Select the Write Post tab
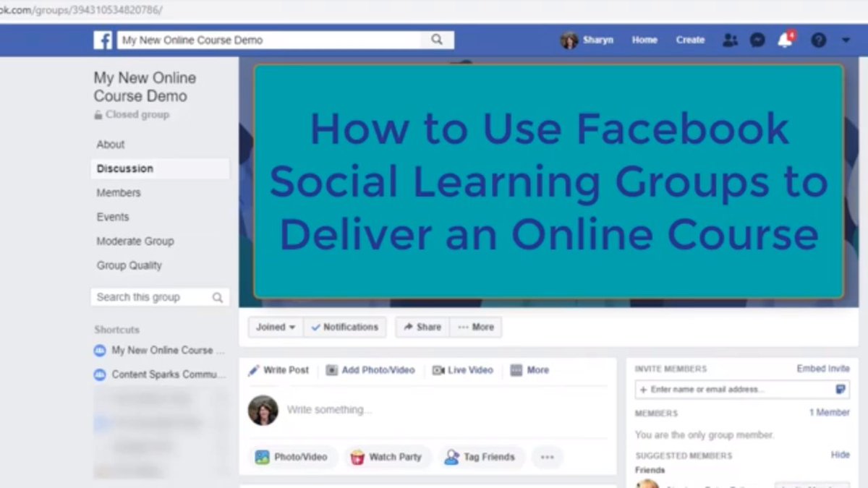 (278, 370)
